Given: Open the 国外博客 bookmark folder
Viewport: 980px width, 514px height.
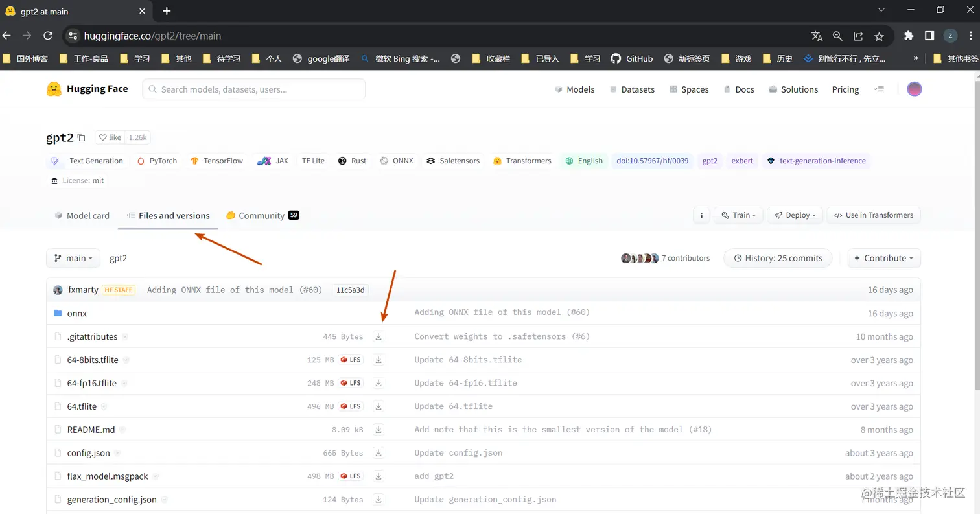Looking at the screenshot, I should (25, 58).
